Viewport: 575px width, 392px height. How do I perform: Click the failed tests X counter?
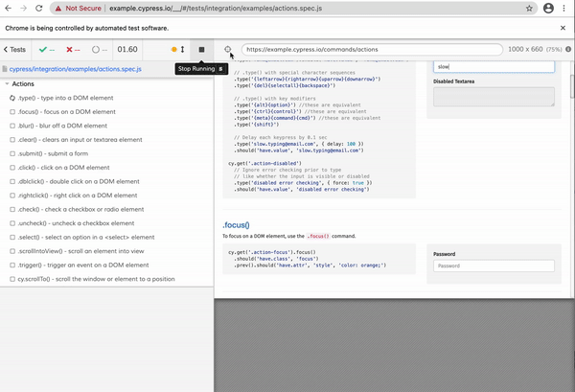(x=74, y=49)
